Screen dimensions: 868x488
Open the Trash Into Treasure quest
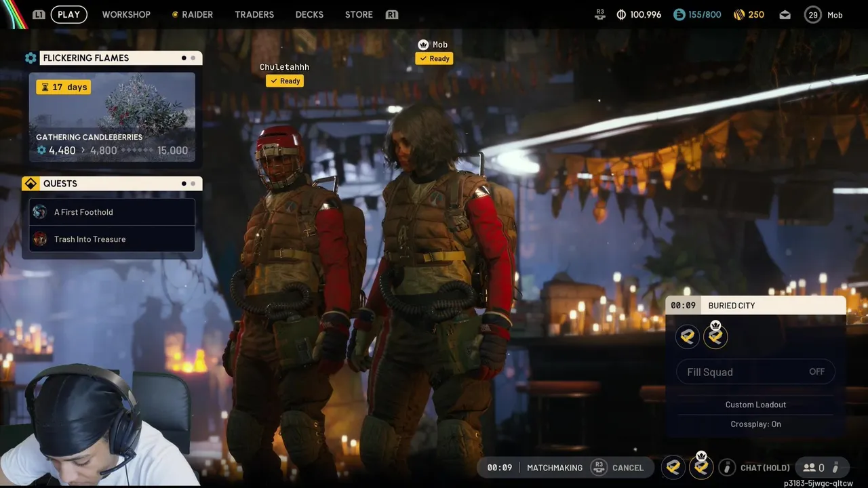(112, 239)
